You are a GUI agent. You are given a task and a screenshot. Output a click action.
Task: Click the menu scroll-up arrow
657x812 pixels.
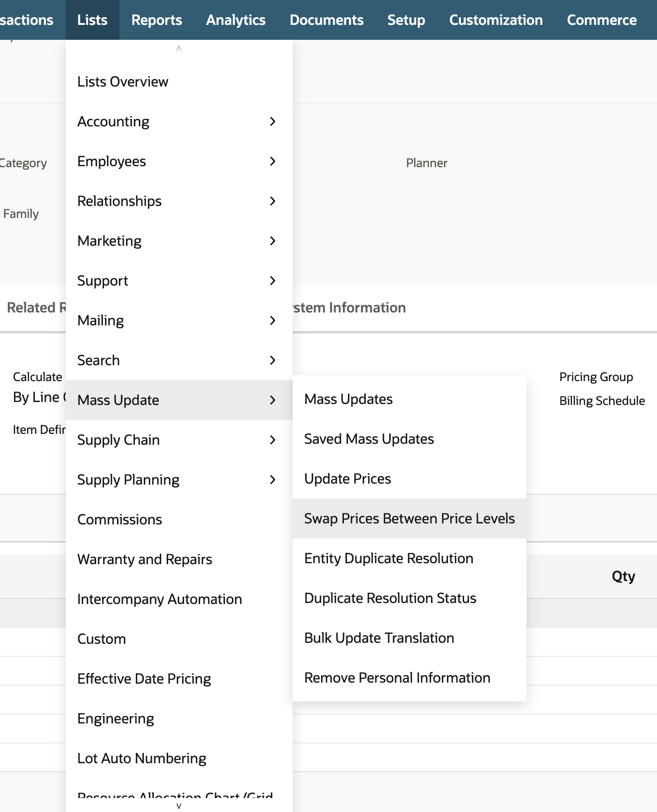(x=179, y=48)
